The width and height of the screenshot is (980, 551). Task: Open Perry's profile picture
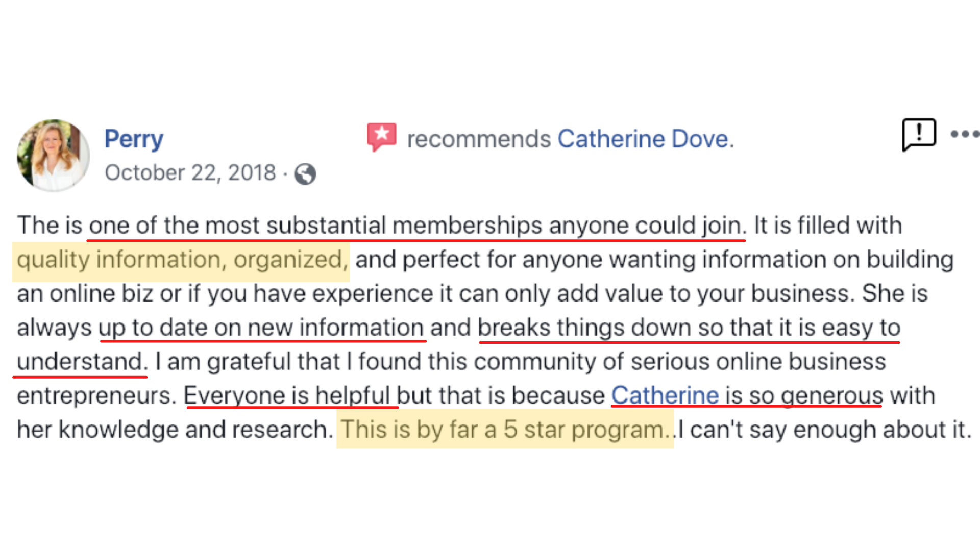[x=53, y=156]
